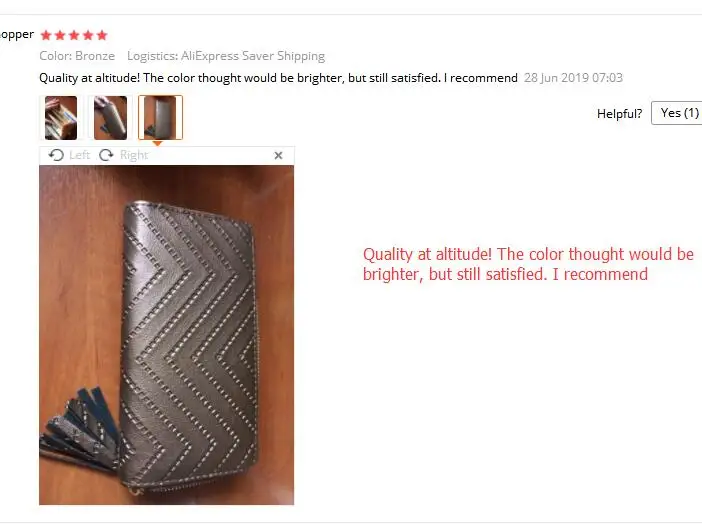
Task: Click the rotate left arrow icon
Action: pos(56,155)
